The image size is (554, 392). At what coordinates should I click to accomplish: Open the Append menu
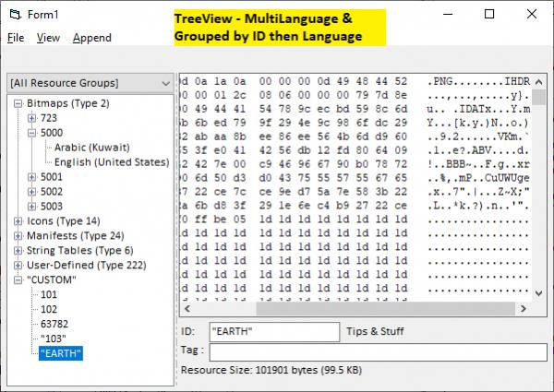(x=91, y=38)
